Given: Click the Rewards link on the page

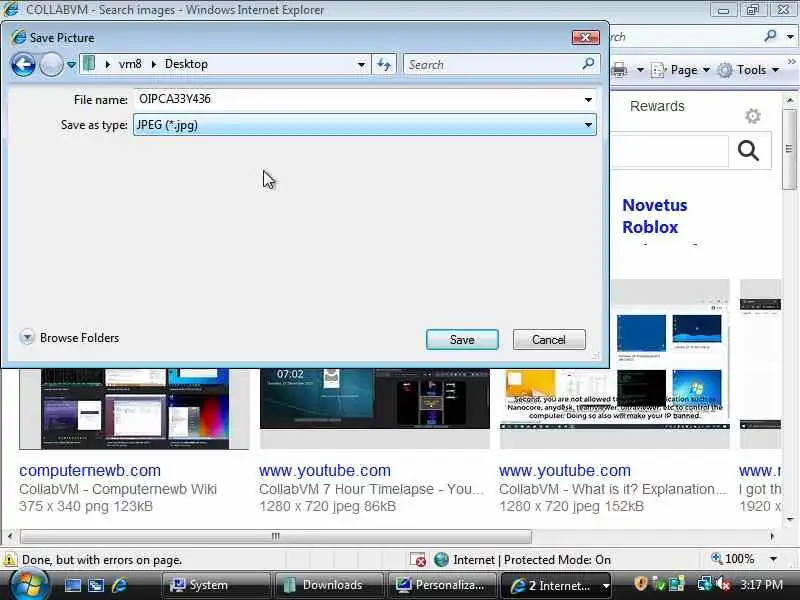Looking at the screenshot, I should [657, 106].
